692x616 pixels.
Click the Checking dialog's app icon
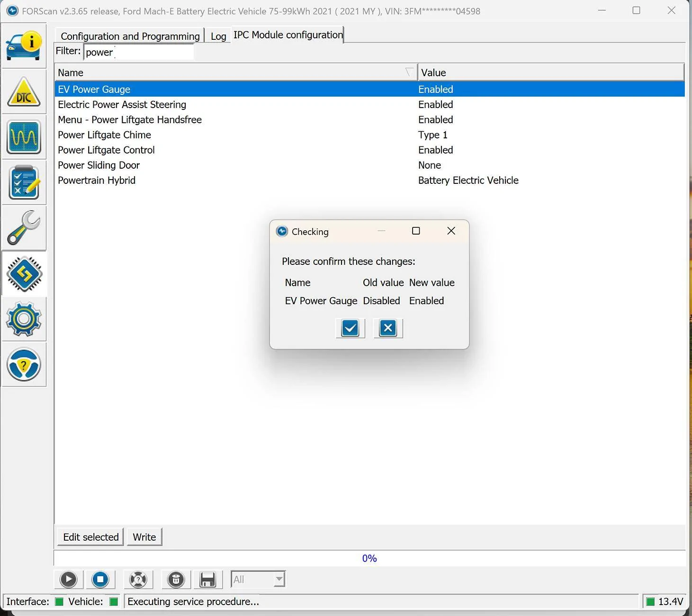click(x=282, y=231)
